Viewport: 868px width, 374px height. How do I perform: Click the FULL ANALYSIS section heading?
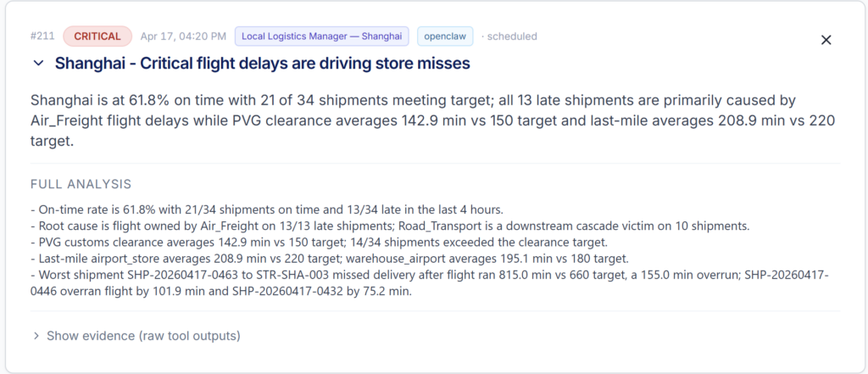81,184
